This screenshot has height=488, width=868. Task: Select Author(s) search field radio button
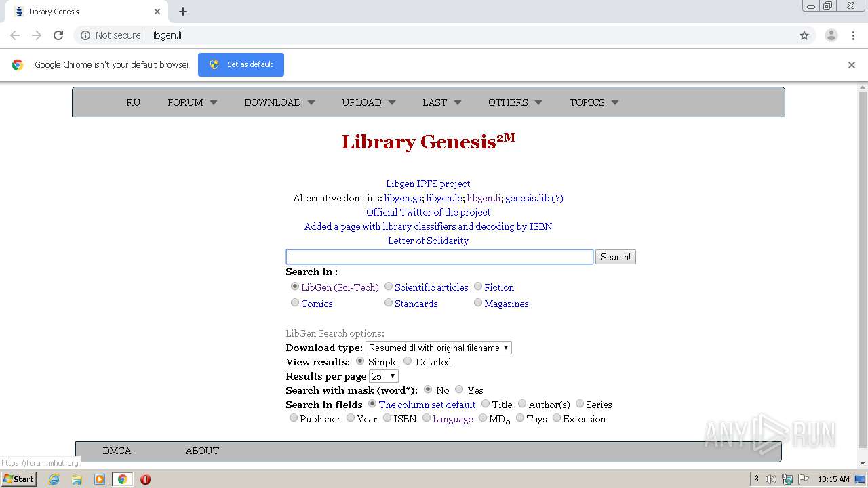(522, 404)
